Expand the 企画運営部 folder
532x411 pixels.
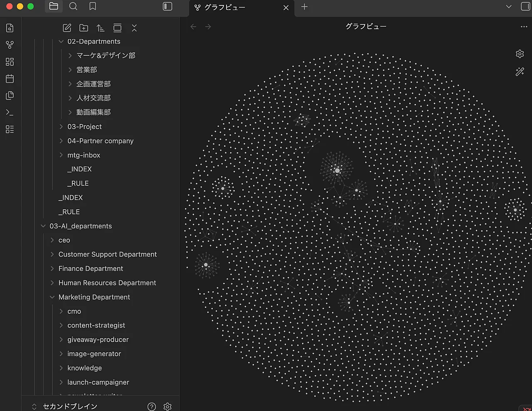coord(70,84)
